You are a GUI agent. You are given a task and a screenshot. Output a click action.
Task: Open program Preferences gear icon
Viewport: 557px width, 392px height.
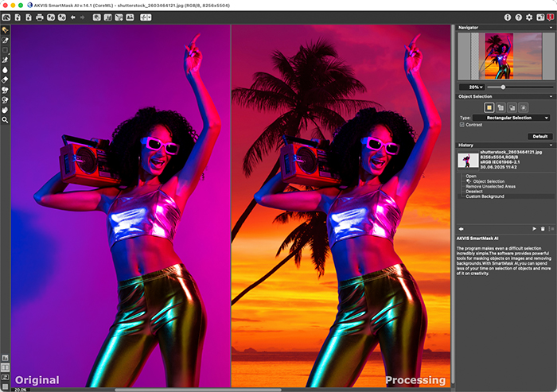pos(529,17)
